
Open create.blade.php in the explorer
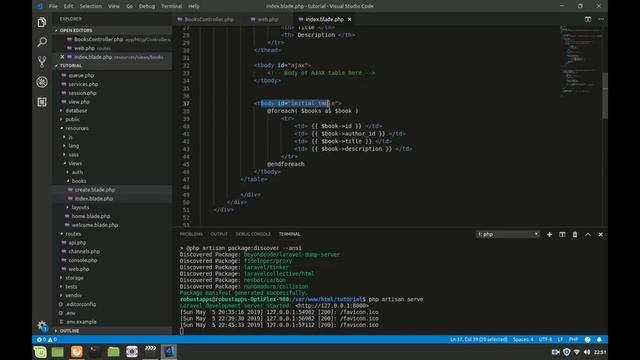tap(95, 190)
